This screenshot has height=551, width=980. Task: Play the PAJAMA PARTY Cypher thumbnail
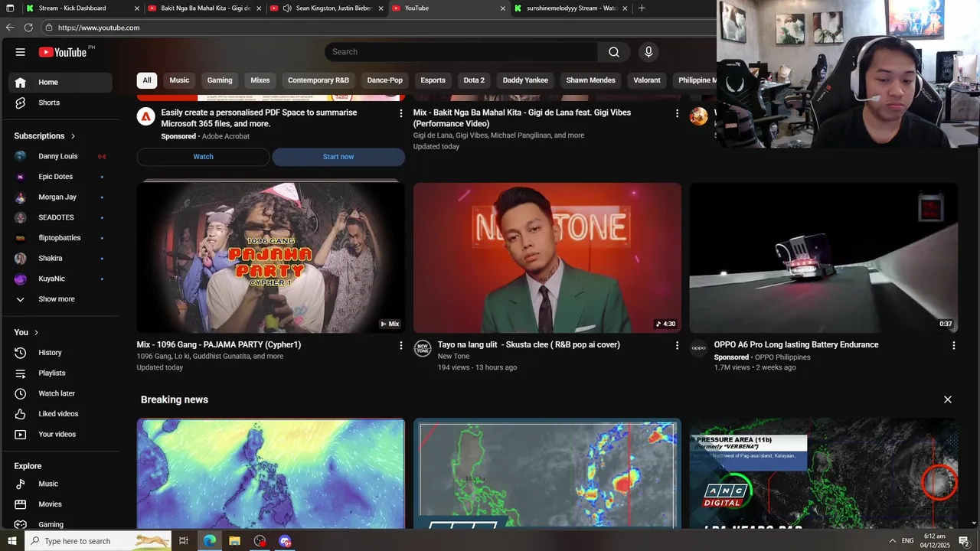pyautogui.click(x=271, y=257)
